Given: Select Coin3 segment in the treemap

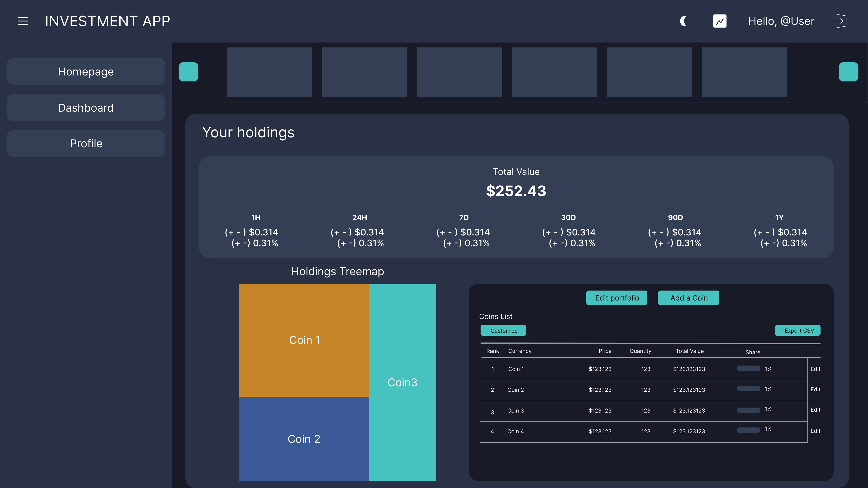Looking at the screenshot, I should click(x=403, y=382).
